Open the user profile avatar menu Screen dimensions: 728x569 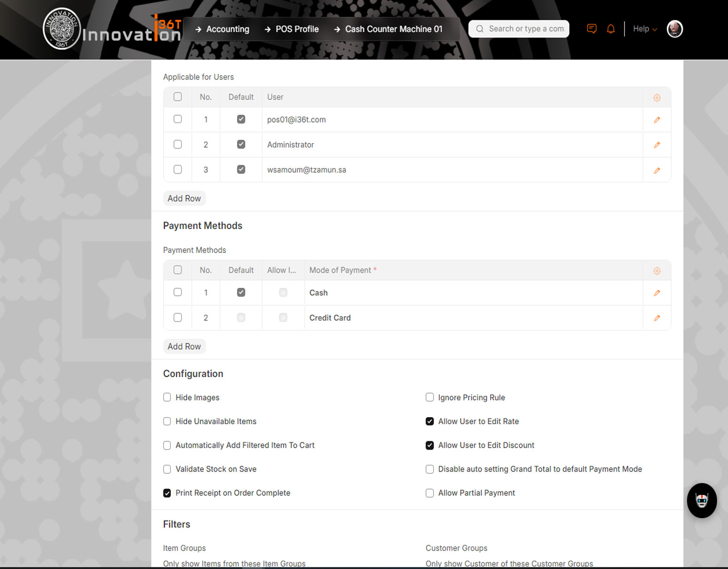click(x=674, y=29)
